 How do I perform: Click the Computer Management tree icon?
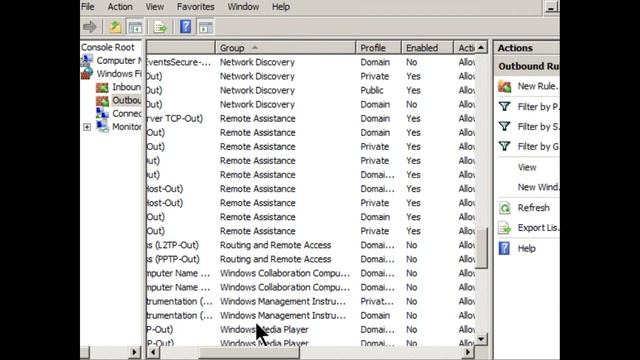point(87,60)
